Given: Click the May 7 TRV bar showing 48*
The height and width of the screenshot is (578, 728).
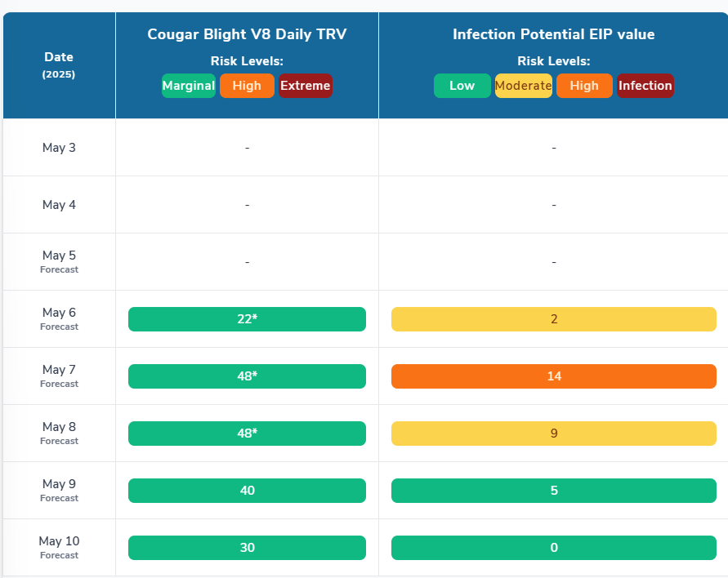Looking at the screenshot, I should coord(247,376).
